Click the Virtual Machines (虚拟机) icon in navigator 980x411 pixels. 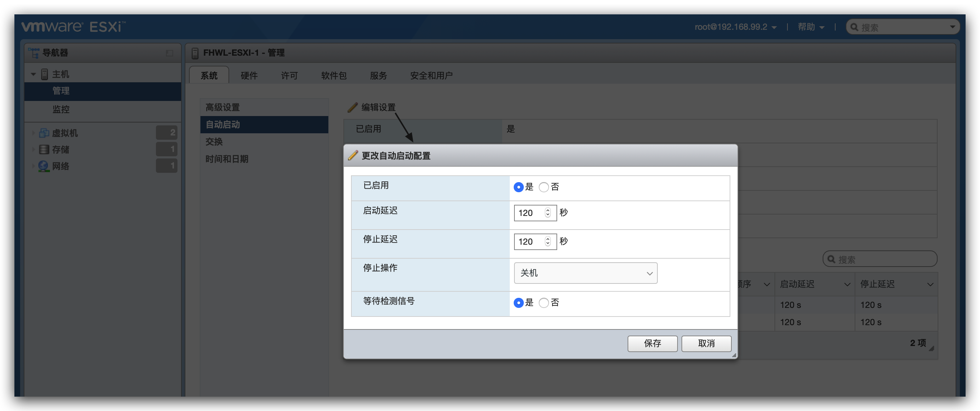[44, 133]
